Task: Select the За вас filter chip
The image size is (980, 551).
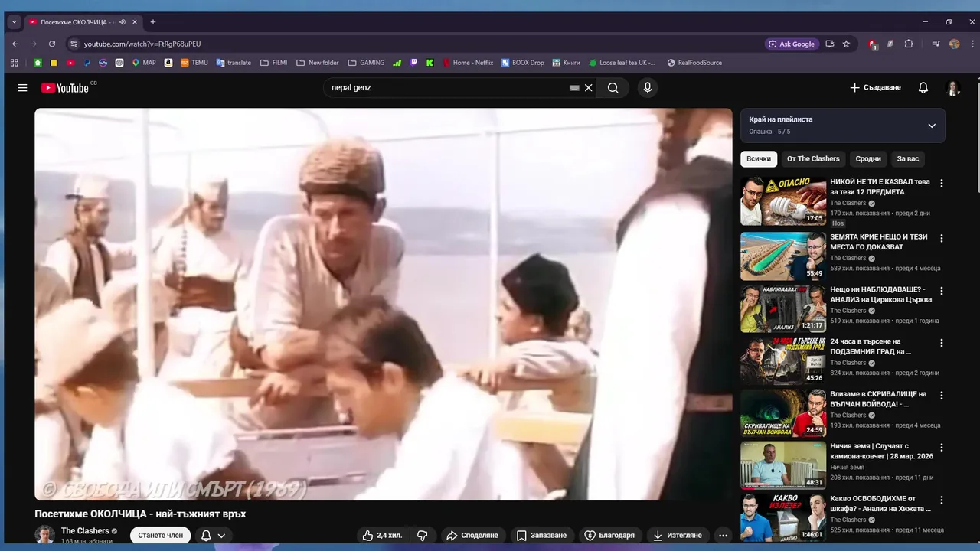Action: 908,159
